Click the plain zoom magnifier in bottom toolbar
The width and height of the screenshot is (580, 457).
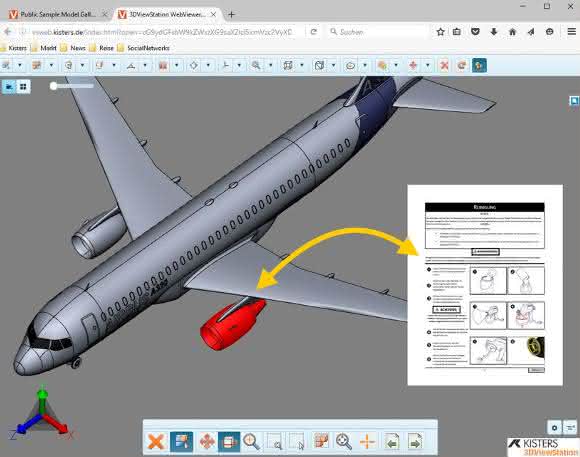click(251, 441)
